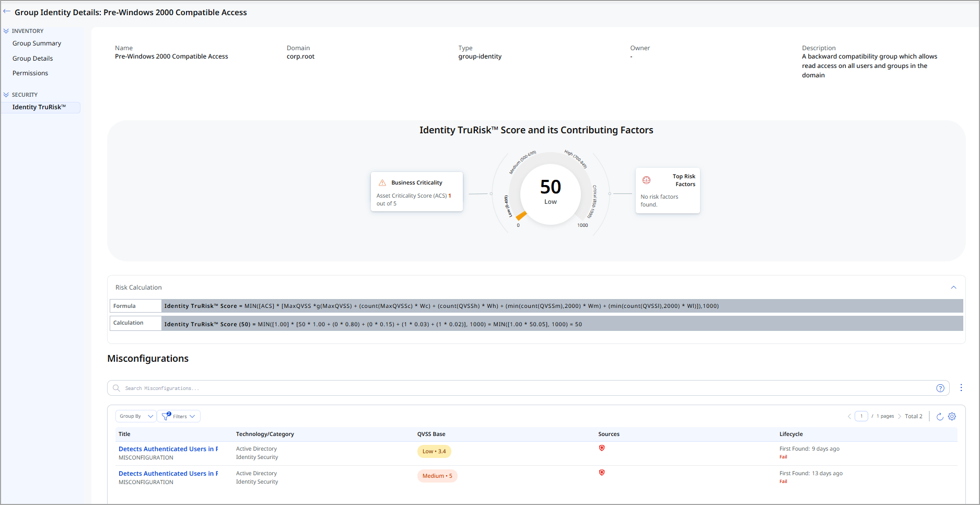This screenshot has height=505, width=980.
Task: Click the source shield icon in second row
Action: point(602,473)
